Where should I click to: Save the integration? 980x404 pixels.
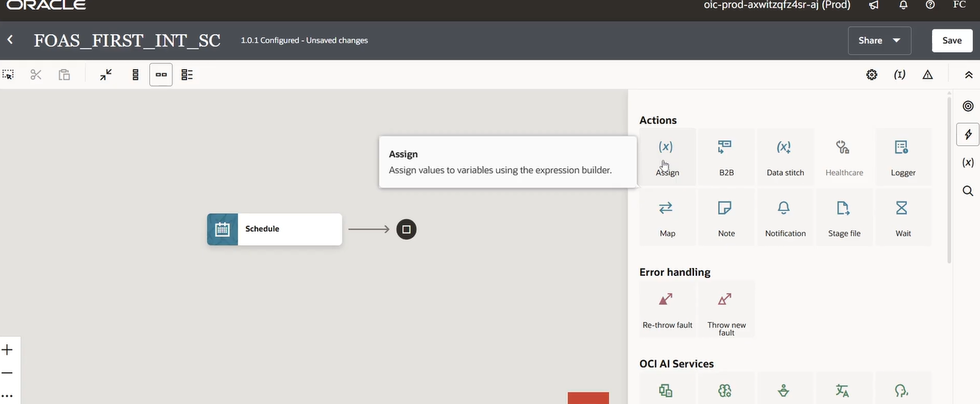[x=951, y=40]
